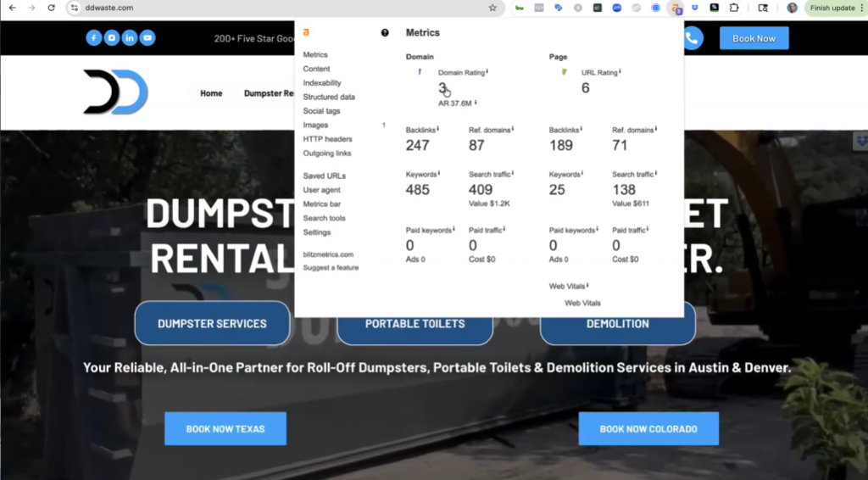
Task: Open the Dropbox extension icon
Action: [x=695, y=8]
